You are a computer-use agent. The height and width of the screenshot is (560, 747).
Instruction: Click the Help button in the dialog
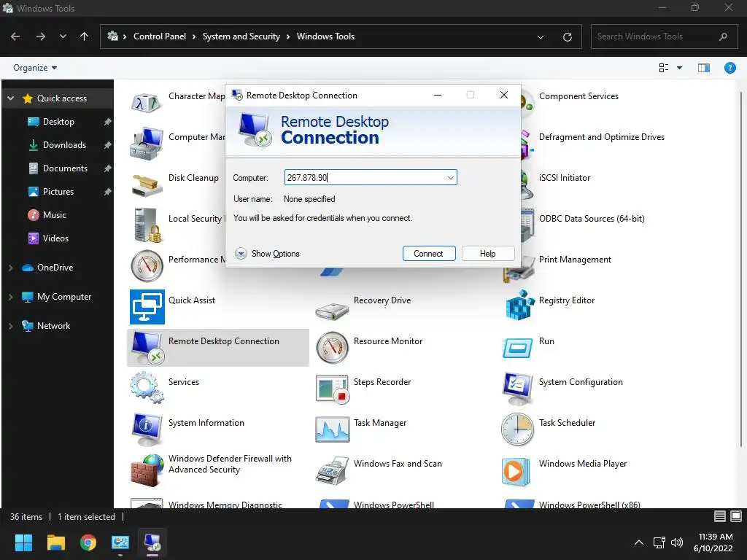pyautogui.click(x=488, y=254)
